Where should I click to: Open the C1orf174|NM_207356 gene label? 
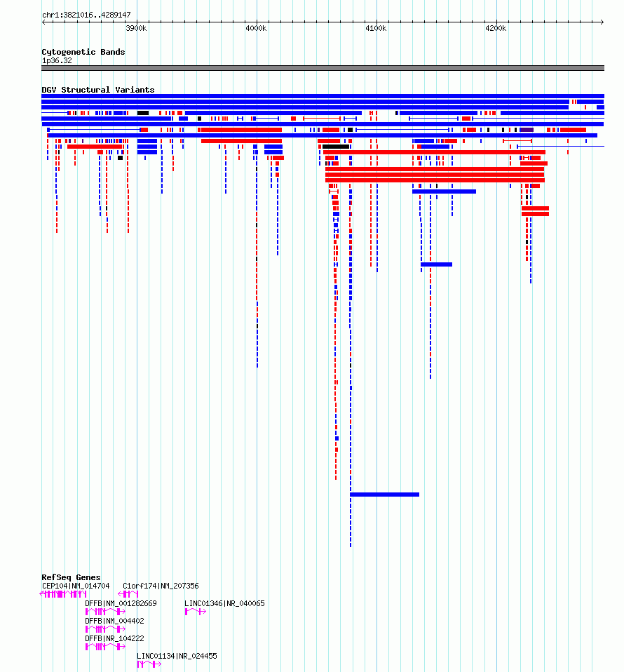(161, 586)
